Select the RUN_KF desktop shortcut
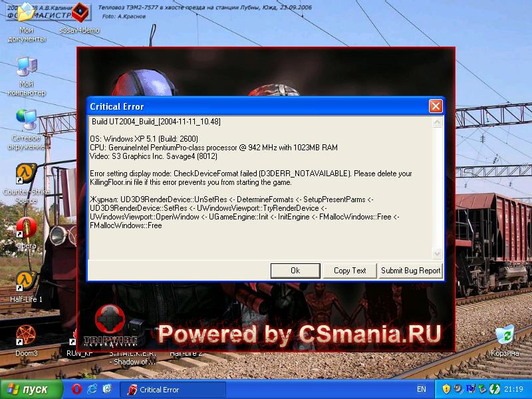The width and height of the screenshot is (532, 399). [x=80, y=353]
